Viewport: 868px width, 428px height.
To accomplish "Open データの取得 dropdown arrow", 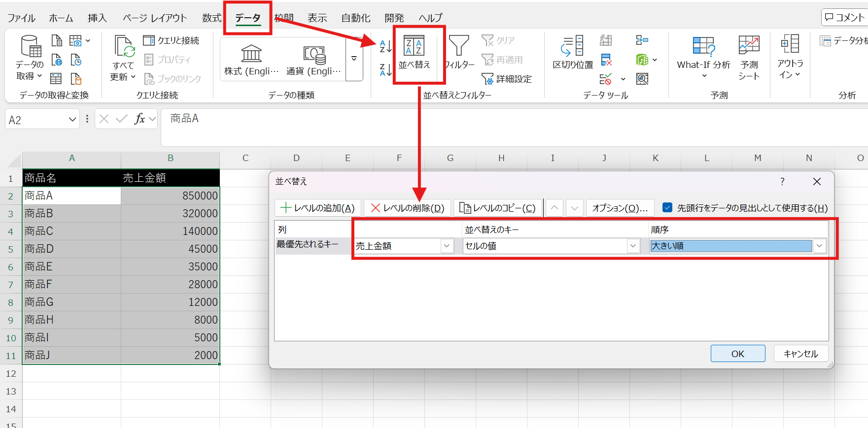I will (39, 76).
